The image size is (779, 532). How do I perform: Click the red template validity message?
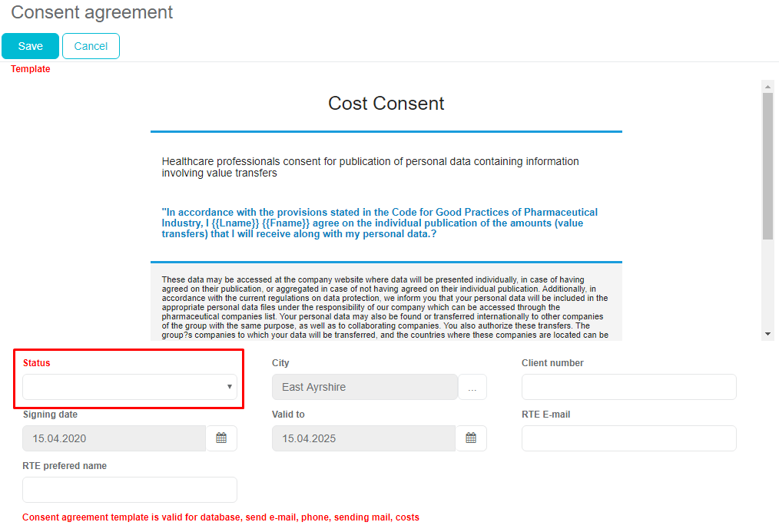point(220,517)
